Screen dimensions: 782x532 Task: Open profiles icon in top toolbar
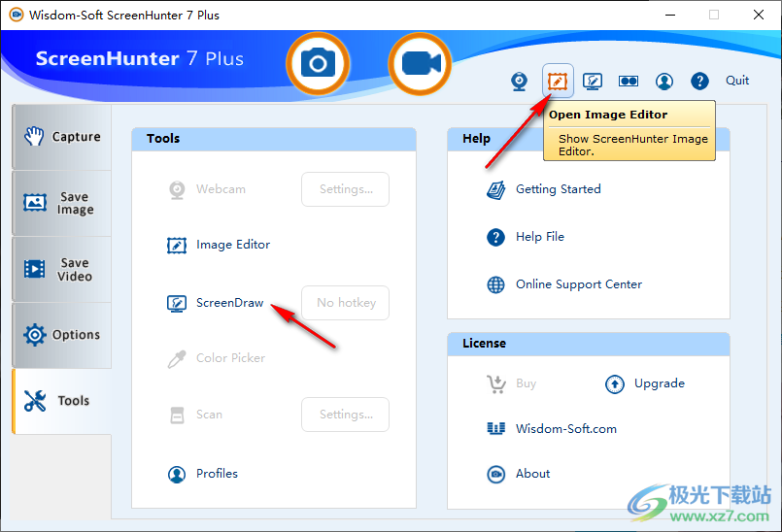point(664,81)
